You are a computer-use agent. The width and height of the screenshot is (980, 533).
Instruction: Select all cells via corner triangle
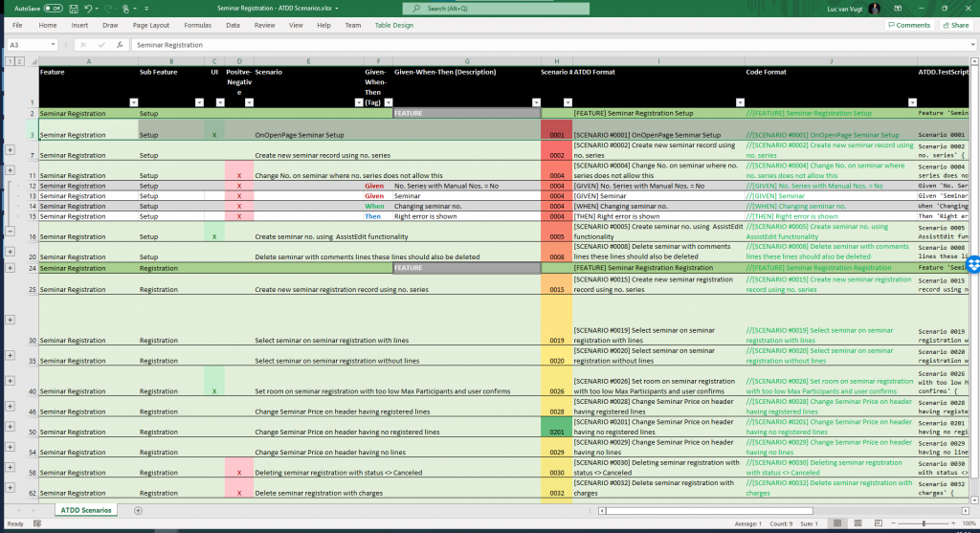click(x=33, y=61)
